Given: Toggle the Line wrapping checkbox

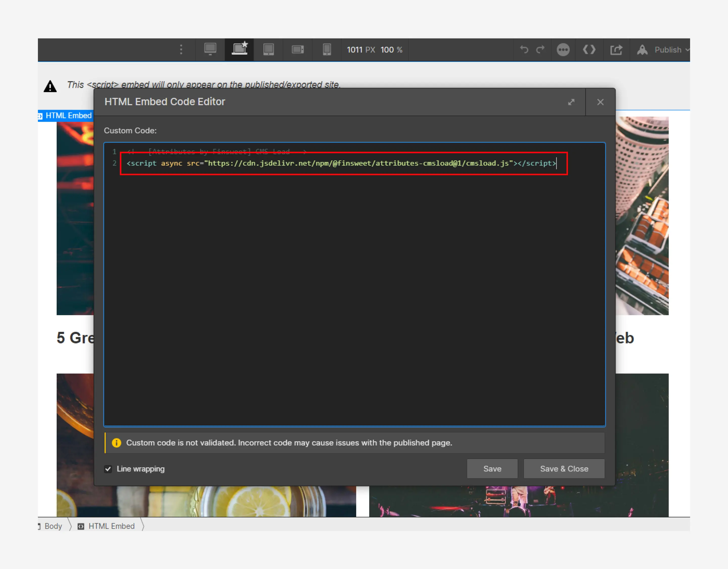Looking at the screenshot, I should point(108,469).
